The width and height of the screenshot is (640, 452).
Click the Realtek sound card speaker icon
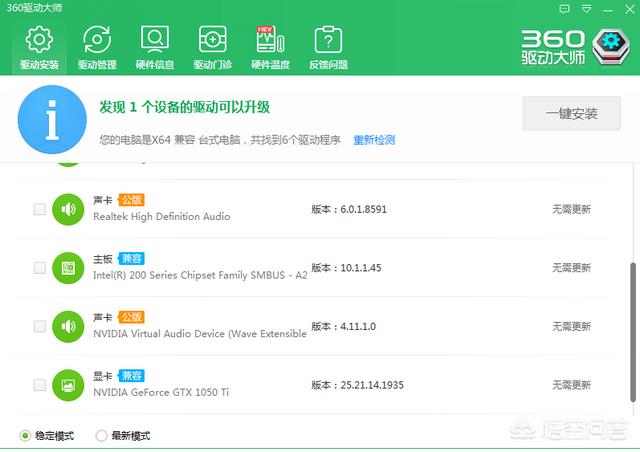point(68,209)
